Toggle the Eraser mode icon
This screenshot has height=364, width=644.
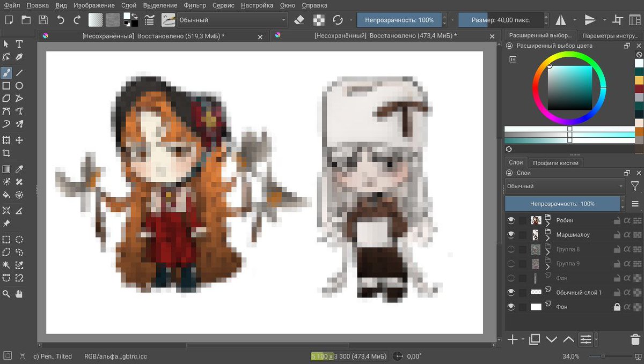[299, 20]
